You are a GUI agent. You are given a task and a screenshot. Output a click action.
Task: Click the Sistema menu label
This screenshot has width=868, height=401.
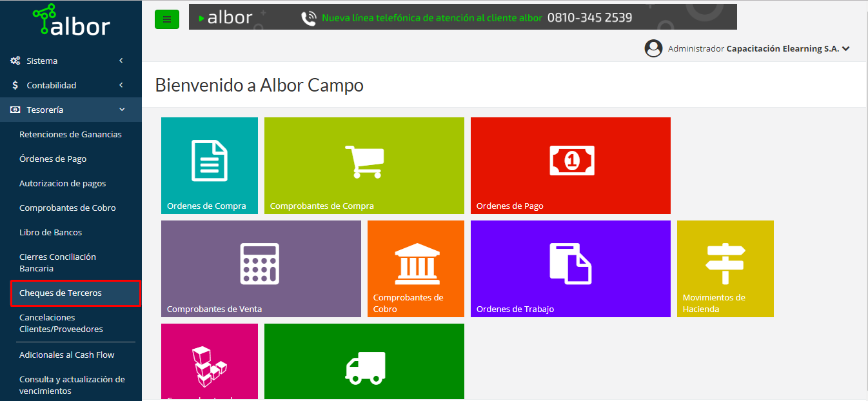click(x=42, y=61)
